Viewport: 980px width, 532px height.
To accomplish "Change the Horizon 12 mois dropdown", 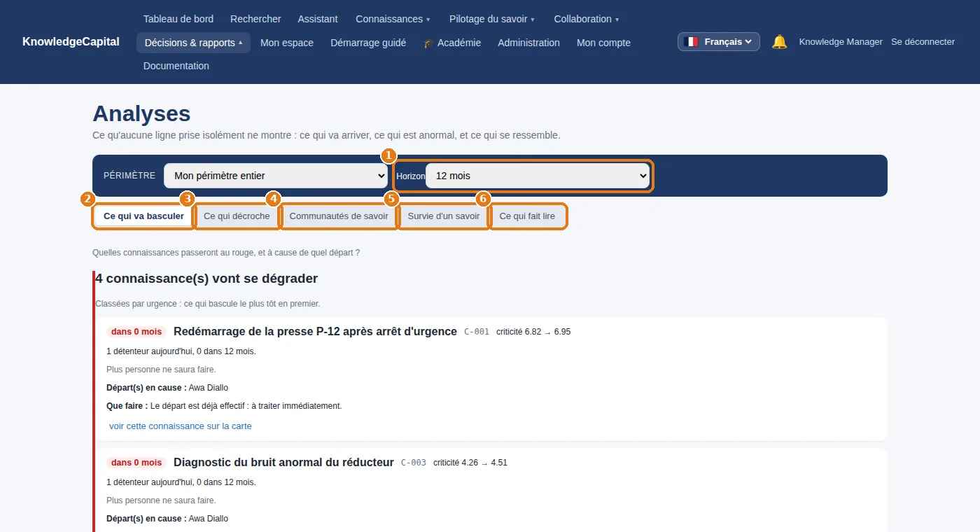I will 538,176.
